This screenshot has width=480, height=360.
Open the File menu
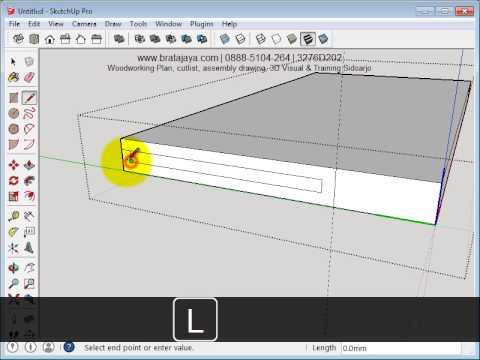pos(14,24)
